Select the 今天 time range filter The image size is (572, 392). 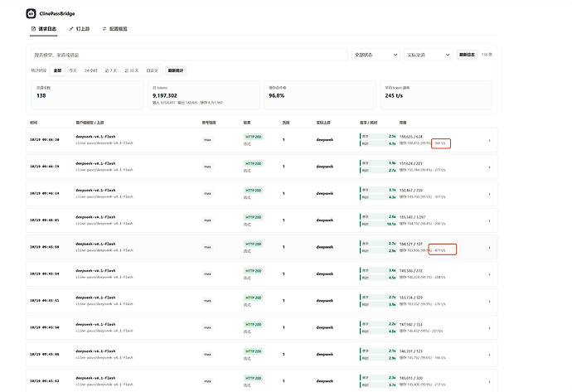point(73,70)
